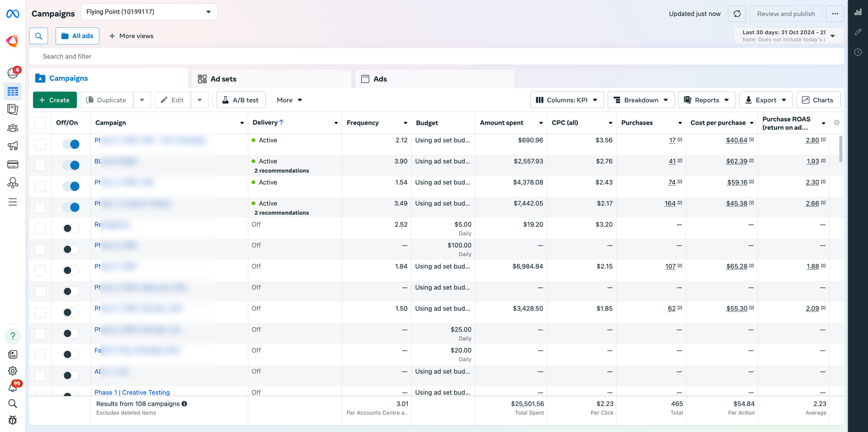
Task: Turn on the campaign that spent $19.20
Action: click(x=71, y=228)
